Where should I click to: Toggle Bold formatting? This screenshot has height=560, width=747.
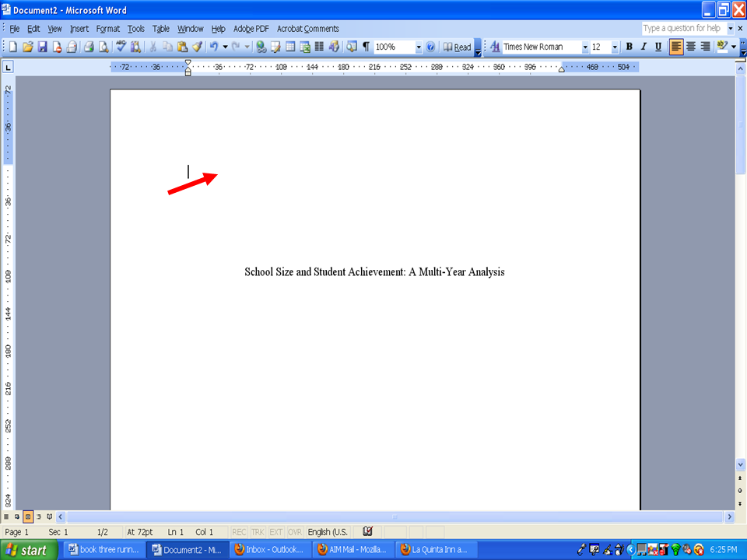[x=629, y=47]
